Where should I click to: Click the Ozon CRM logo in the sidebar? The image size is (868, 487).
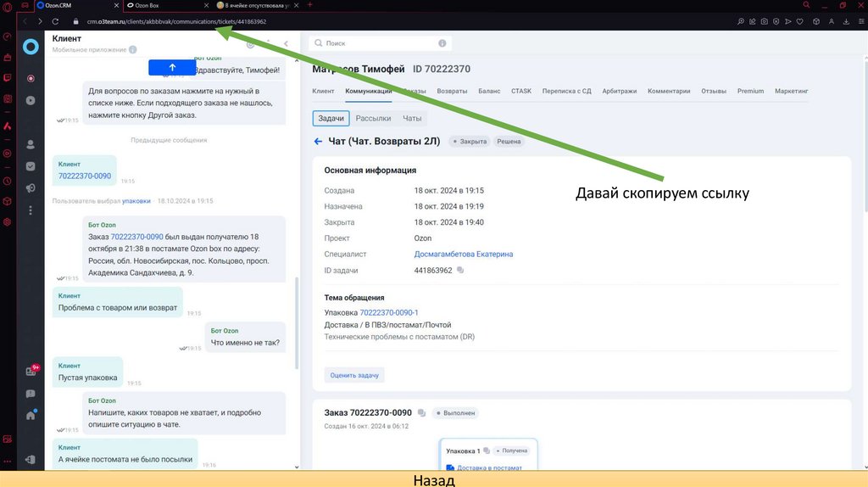(x=31, y=48)
